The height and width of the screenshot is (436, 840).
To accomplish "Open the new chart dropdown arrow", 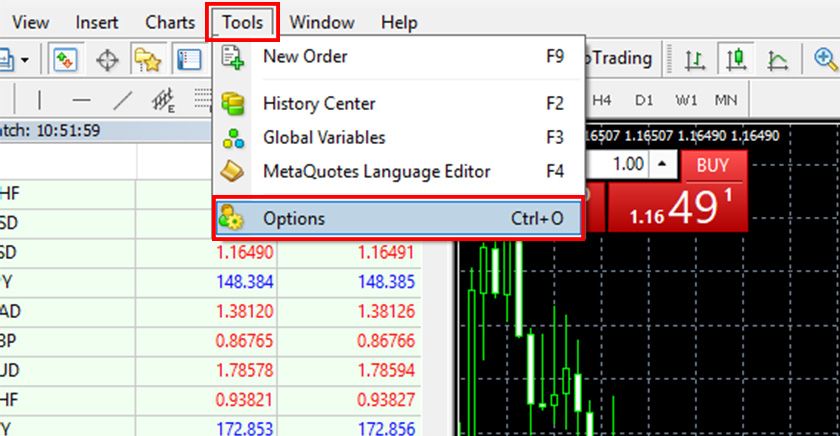I will (x=24, y=60).
